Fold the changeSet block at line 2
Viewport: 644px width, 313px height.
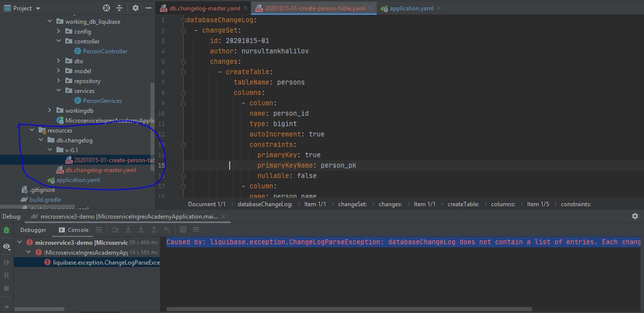click(x=183, y=31)
